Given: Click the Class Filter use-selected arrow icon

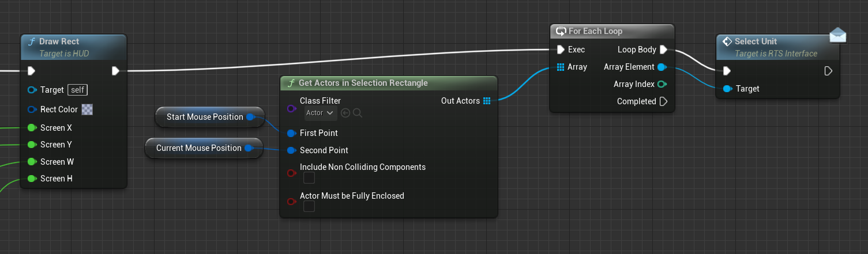Looking at the screenshot, I should click(346, 113).
